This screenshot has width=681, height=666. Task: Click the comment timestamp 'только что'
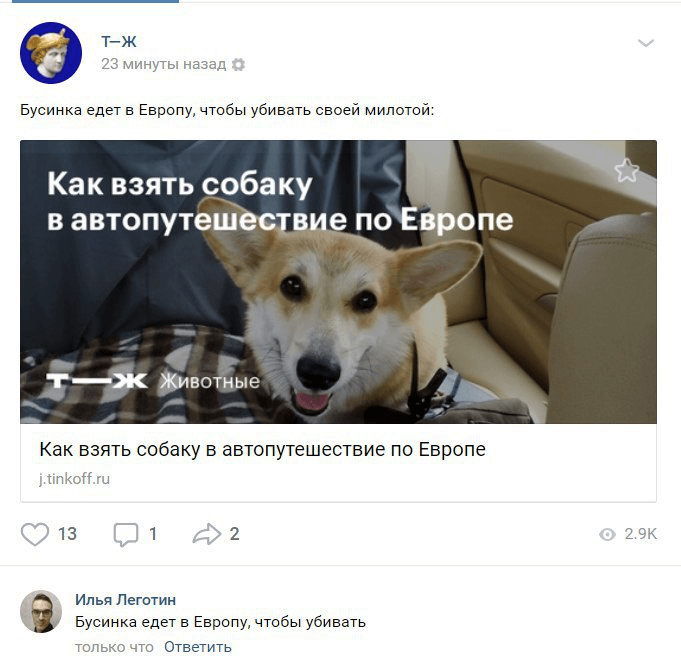(114, 647)
